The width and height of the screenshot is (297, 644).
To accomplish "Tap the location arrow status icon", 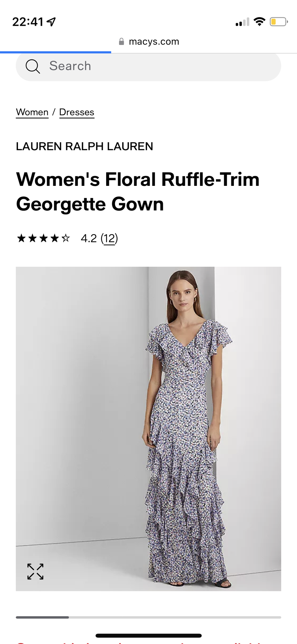I will tap(51, 22).
